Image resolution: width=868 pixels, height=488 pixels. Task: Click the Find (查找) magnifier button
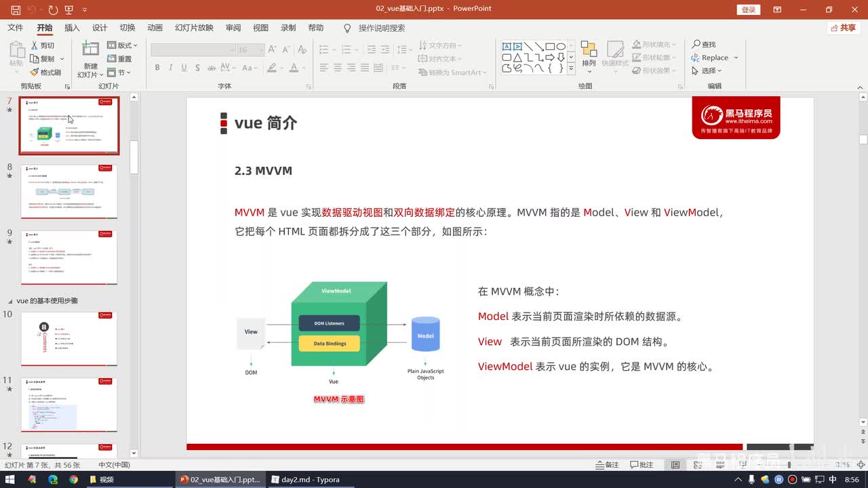point(704,44)
